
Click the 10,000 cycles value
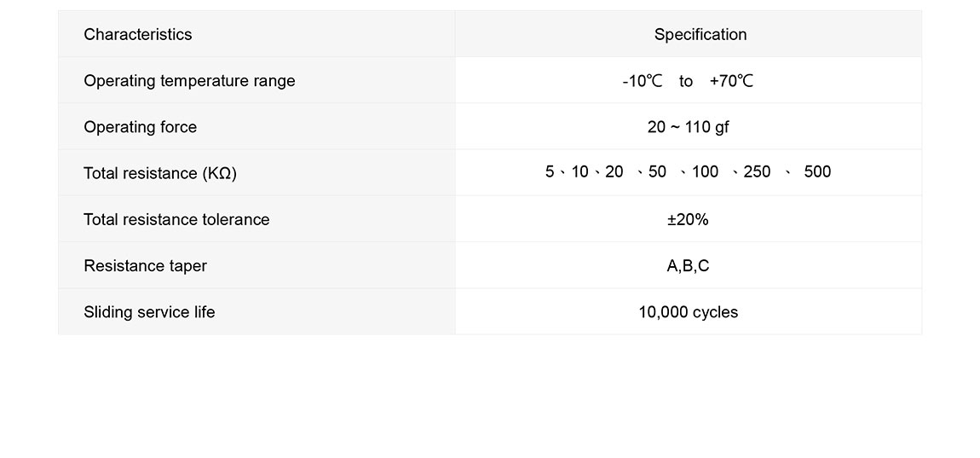point(688,312)
